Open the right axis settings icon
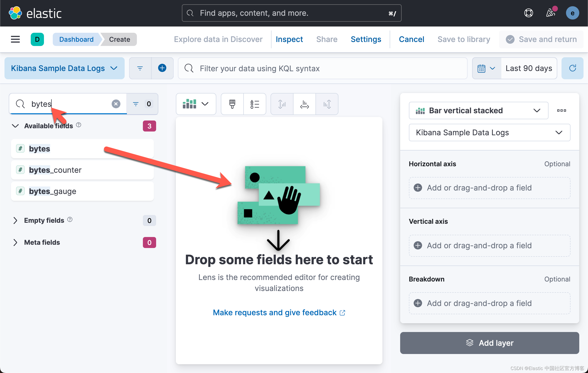Viewport: 588px width, 373px height. pos(327,104)
